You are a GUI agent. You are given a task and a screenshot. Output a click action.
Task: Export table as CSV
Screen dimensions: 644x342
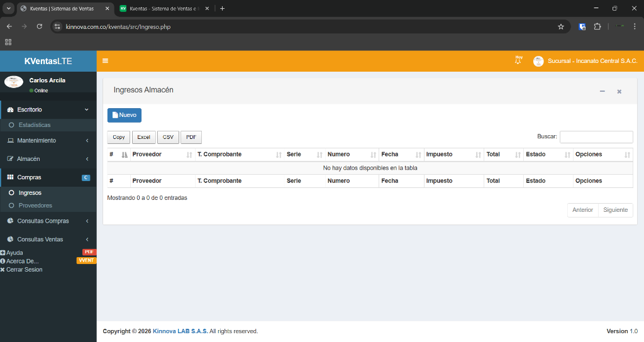click(168, 137)
